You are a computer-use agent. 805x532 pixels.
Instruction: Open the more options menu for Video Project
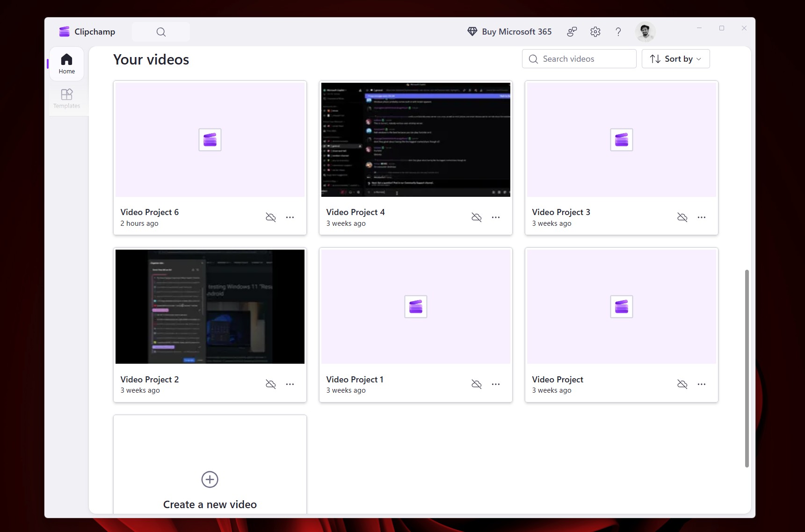coord(701,384)
